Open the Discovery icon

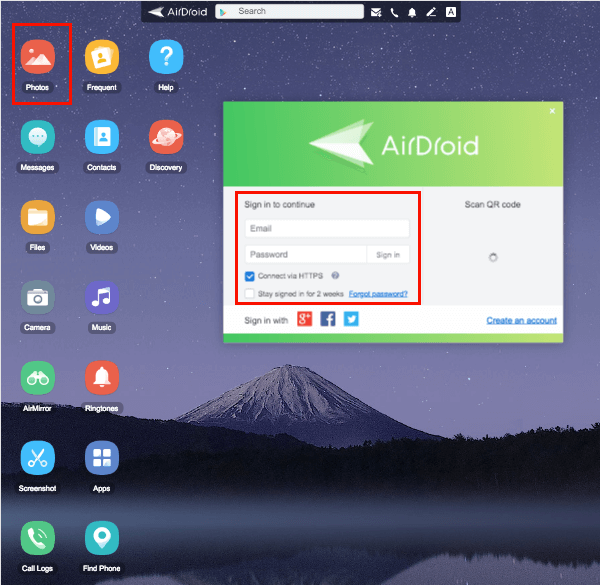(x=166, y=137)
